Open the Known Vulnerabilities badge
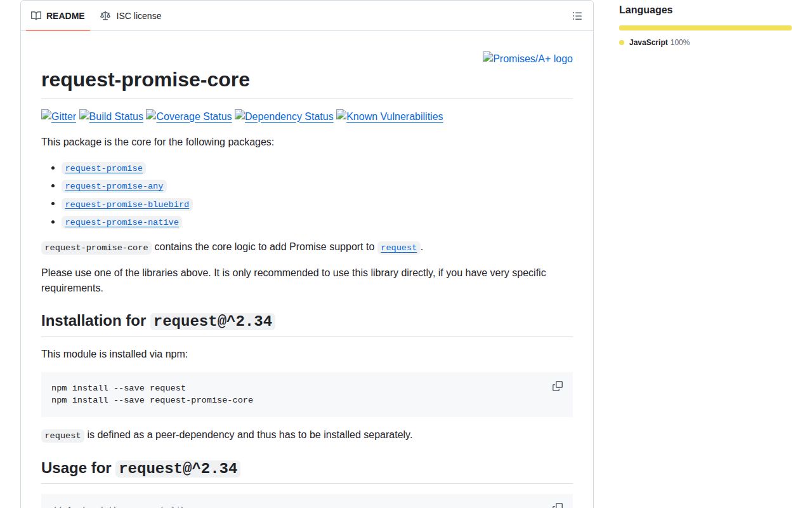 [x=390, y=116]
